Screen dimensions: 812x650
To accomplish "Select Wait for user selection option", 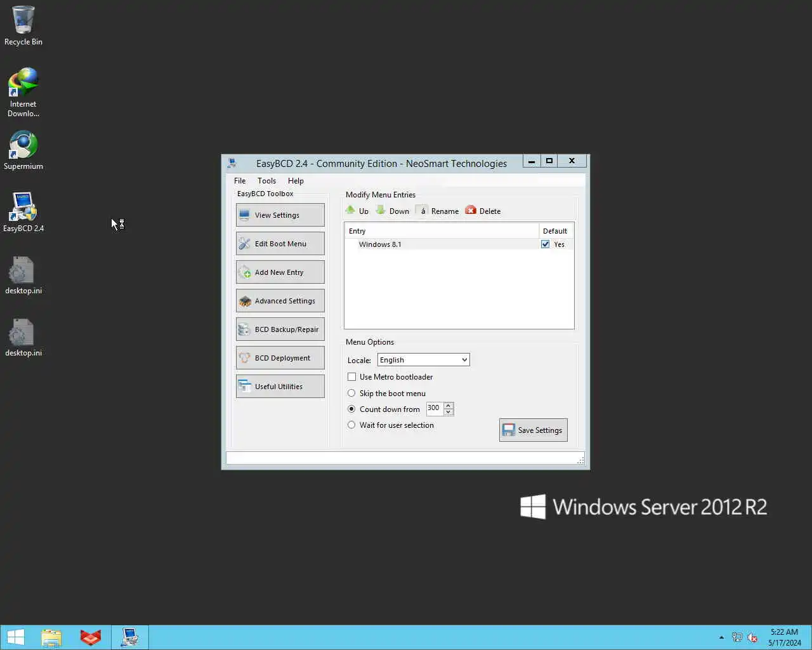I will pyautogui.click(x=351, y=425).
